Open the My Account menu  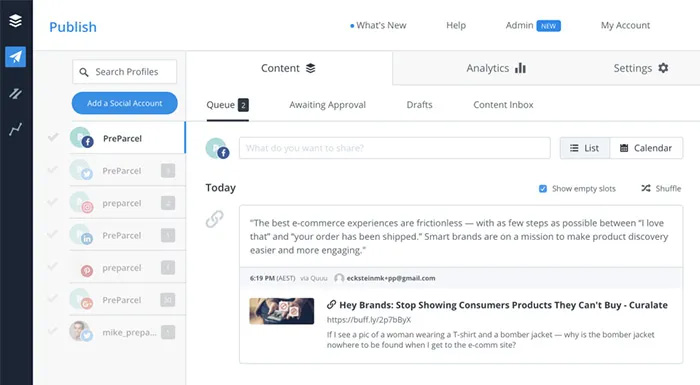point(625,25)
